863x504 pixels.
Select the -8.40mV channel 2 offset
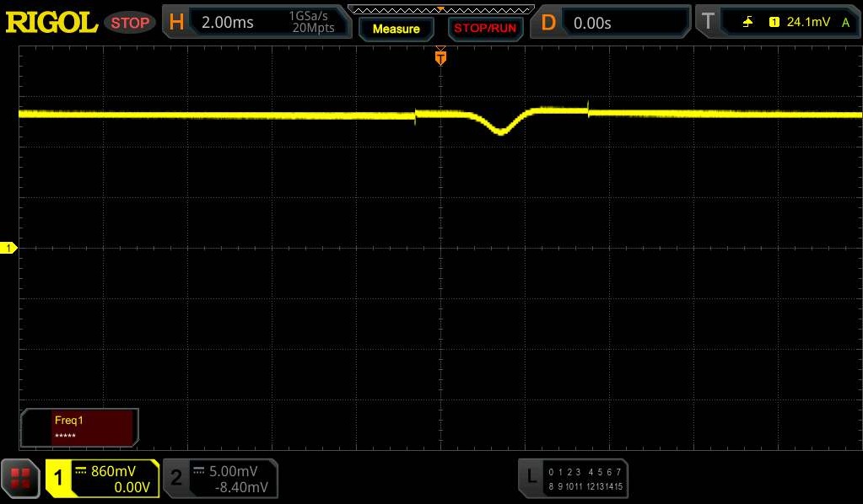pos(241,487)
